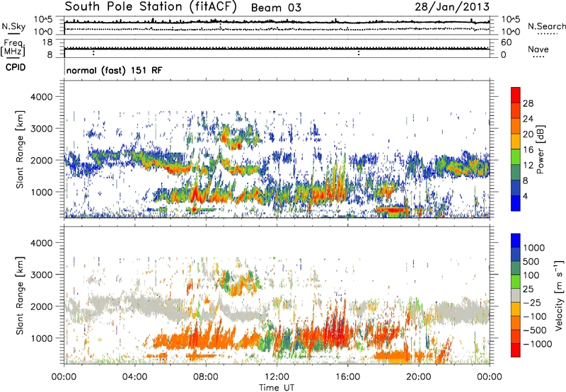Click the '12' power colorbar label
The height and width of the screenshot is (392, 566).
pyautogui.click(x=528, y=166)
